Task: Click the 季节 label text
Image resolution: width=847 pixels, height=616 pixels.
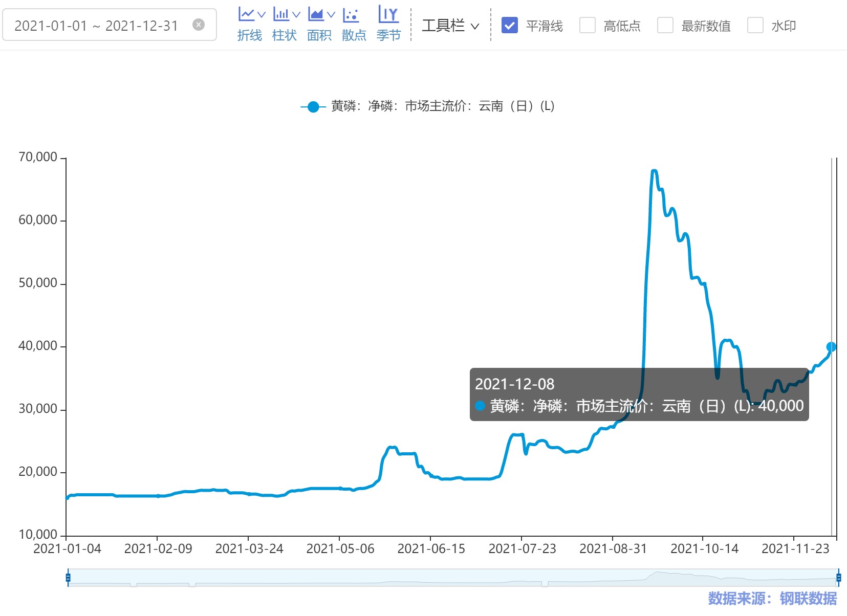Action: (389, 35)
